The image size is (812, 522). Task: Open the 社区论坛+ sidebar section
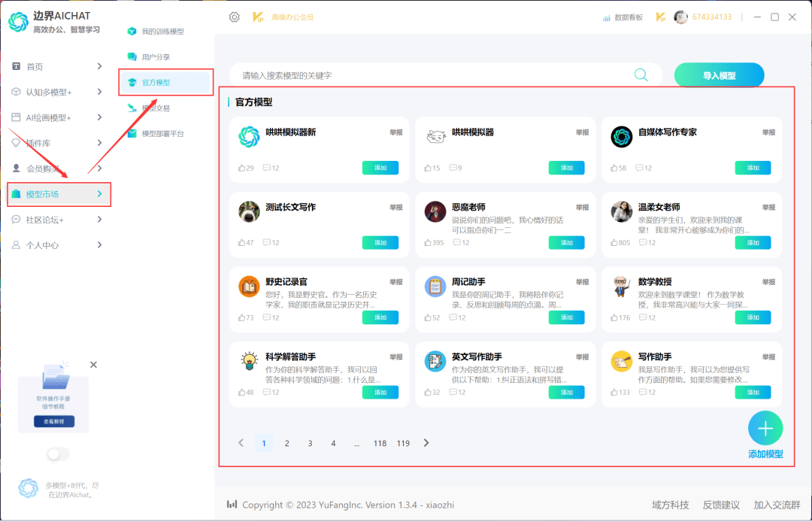point(44,219)
